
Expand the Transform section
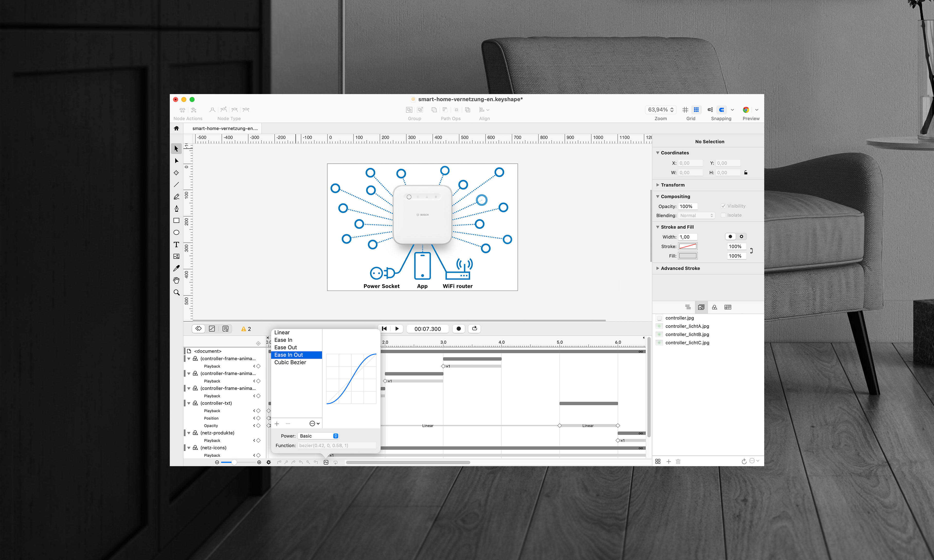tap(658, 185)
